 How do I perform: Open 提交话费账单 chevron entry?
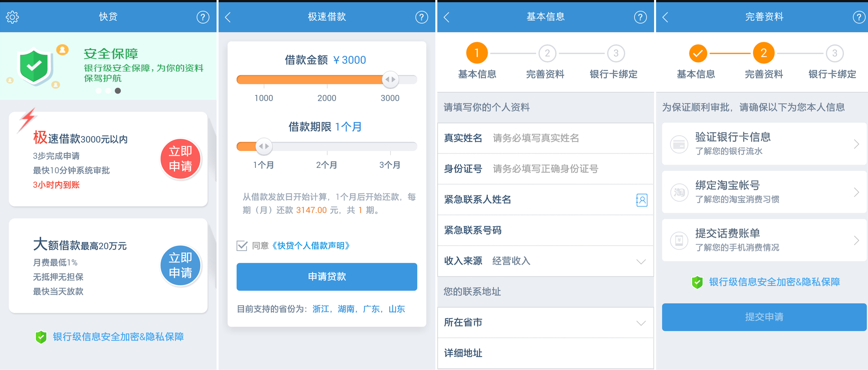856,240
